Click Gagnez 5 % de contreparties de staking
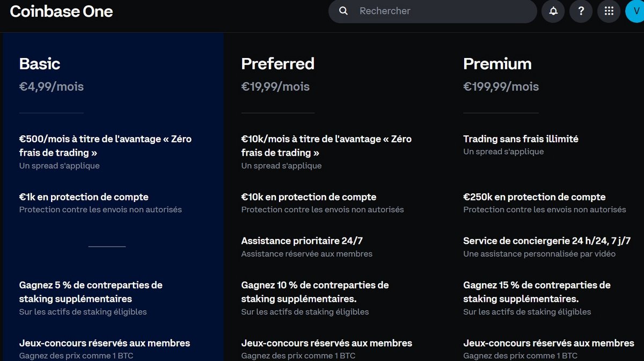This screenshot has width=644, height=361. pyautogui.click(x=91, y=292)
